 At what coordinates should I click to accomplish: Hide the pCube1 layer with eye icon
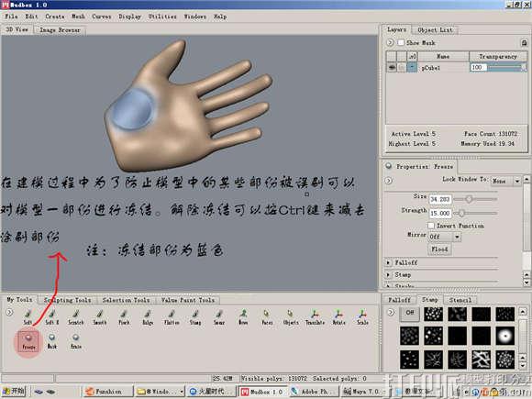391,67
